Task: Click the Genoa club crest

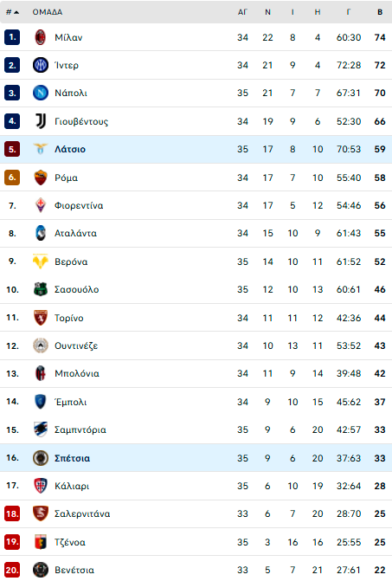Action: click(41, 542)
